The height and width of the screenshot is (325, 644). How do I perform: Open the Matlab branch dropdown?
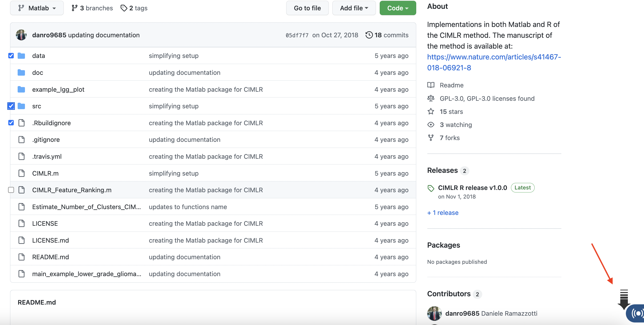coord(37,8)
